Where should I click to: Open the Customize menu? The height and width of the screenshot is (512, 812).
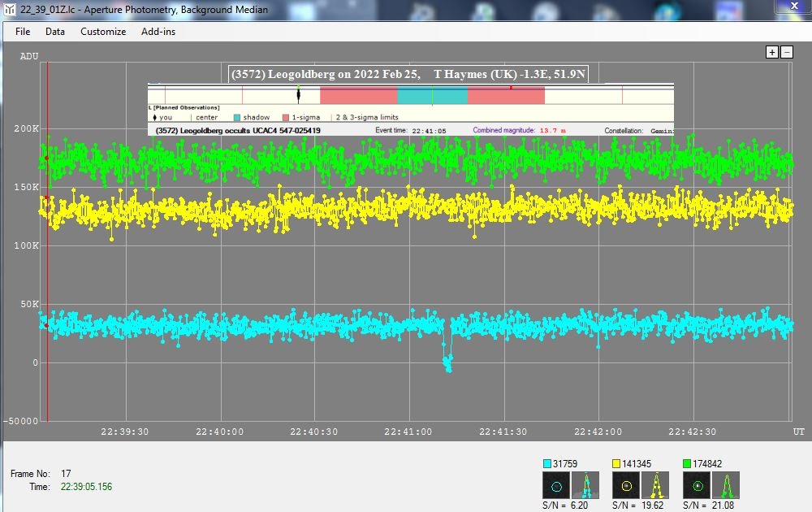[x=103, y=32]
